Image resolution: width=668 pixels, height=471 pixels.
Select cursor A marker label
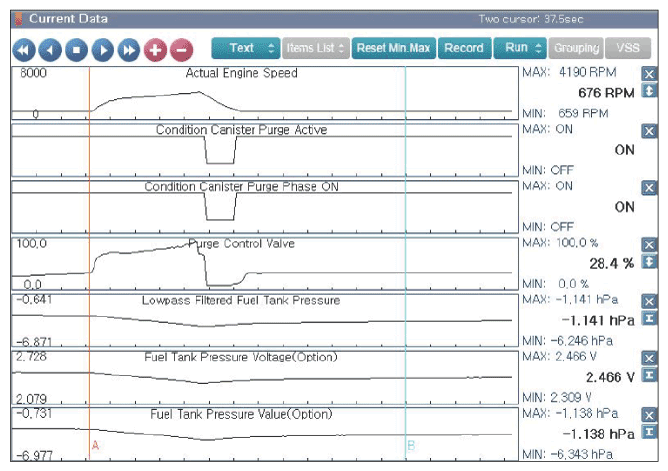(95, 445)
